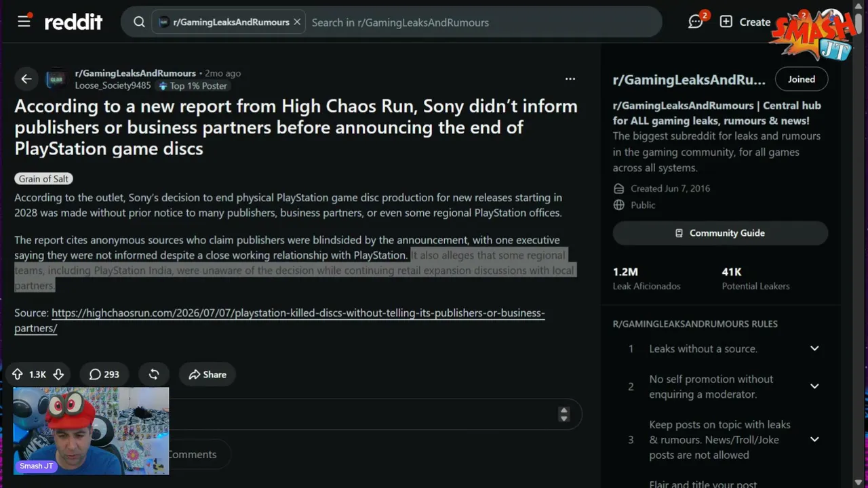The image size is (868, 488).
Task: Create a new post
Action: pyautogui.click(x=745, y=22)
